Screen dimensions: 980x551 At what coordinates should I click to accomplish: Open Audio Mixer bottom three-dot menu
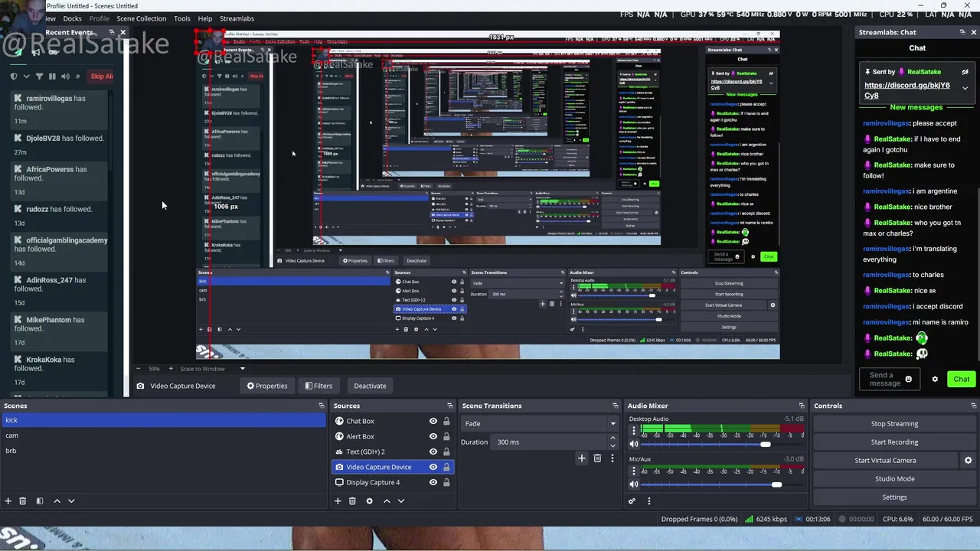[649, 501]
